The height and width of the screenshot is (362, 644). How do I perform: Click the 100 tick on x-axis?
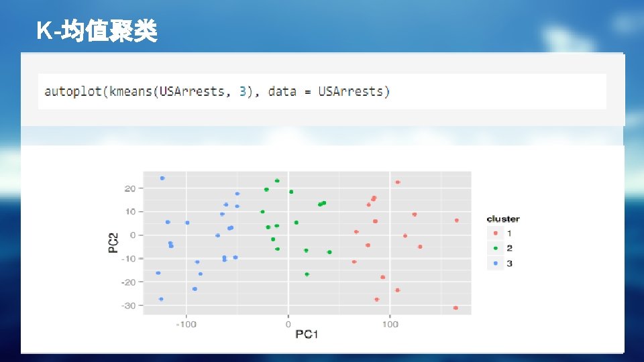point(390,324)
